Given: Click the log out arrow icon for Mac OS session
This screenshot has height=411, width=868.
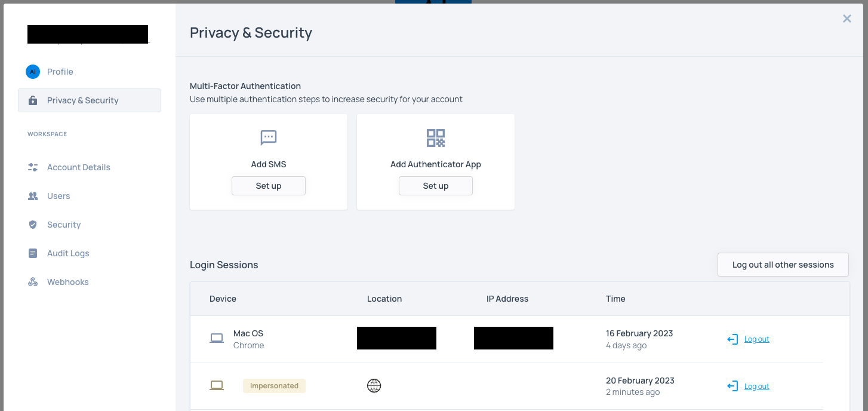Looking at the screenshot, I should point(732,339).
